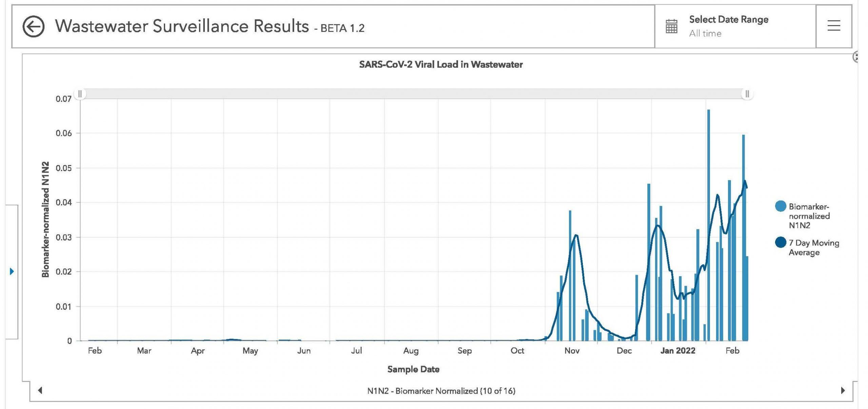The width and height of the screenshot is (868, 409).
Task: Click the expand chart icon at top right
Action: (856, 57)
